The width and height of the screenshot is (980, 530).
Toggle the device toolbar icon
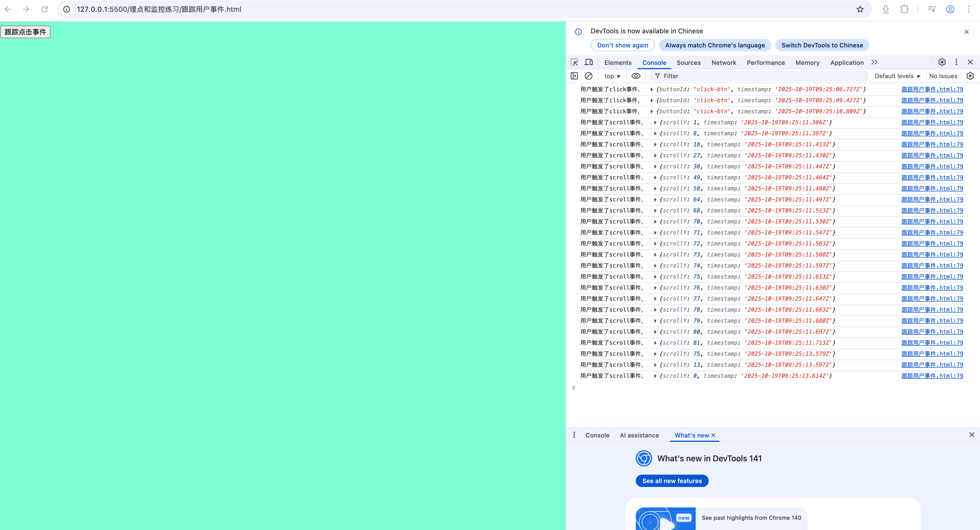(589, 62)
